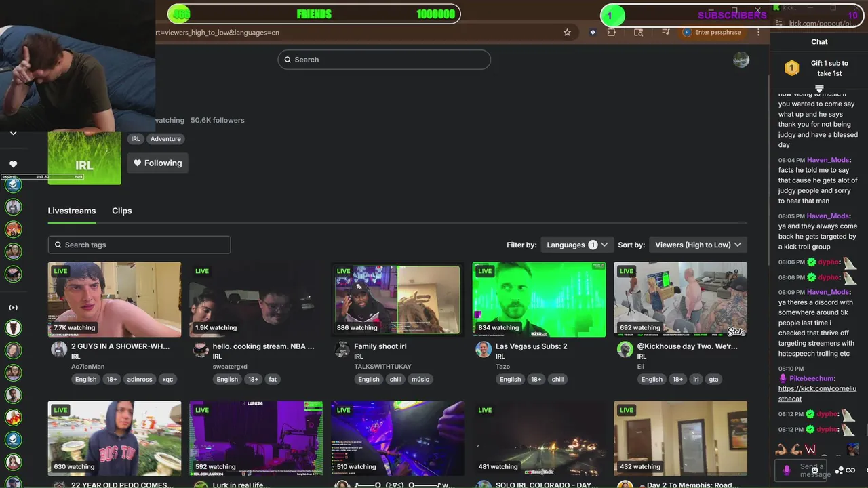Click the Eli channel avatar

point(625,350)
